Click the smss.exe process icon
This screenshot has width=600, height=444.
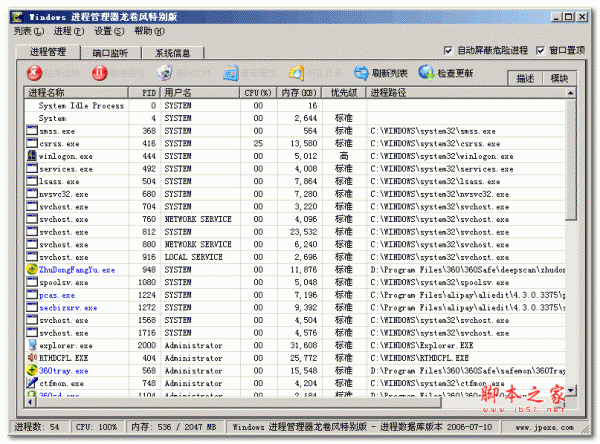[32, 131]
